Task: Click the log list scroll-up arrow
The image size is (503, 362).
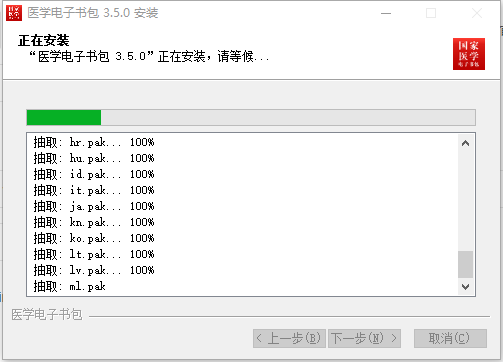Action: pos(466,143)
